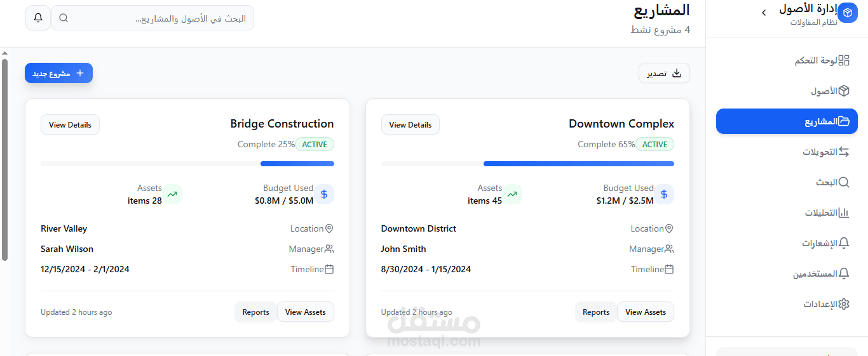
Task: Click the transfer arrows icon in the sidebar
Action: tap(844, 152)
